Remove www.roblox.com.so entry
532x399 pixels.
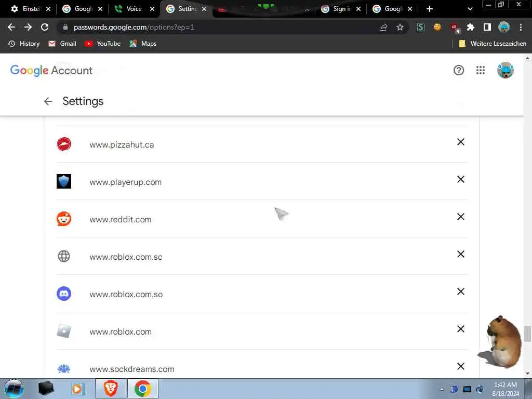(460, 291)
